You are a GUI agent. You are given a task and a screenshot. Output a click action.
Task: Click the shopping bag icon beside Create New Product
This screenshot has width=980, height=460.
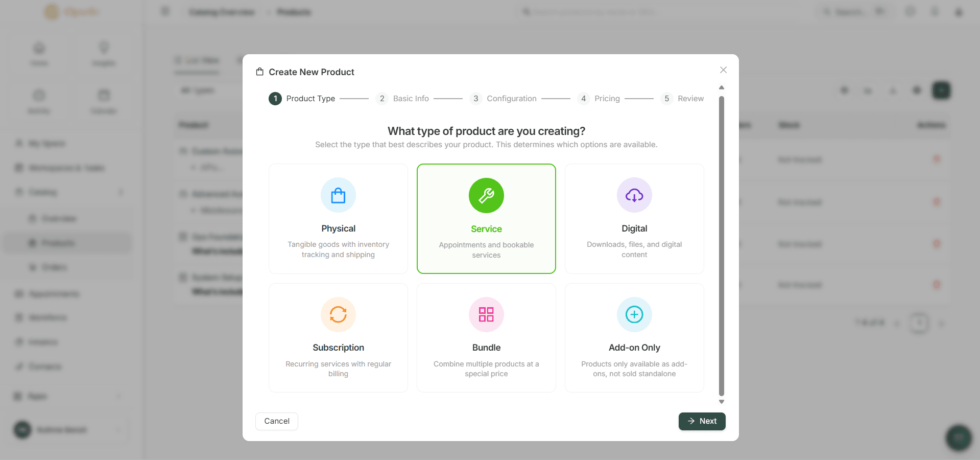click(x=259, y=72)
